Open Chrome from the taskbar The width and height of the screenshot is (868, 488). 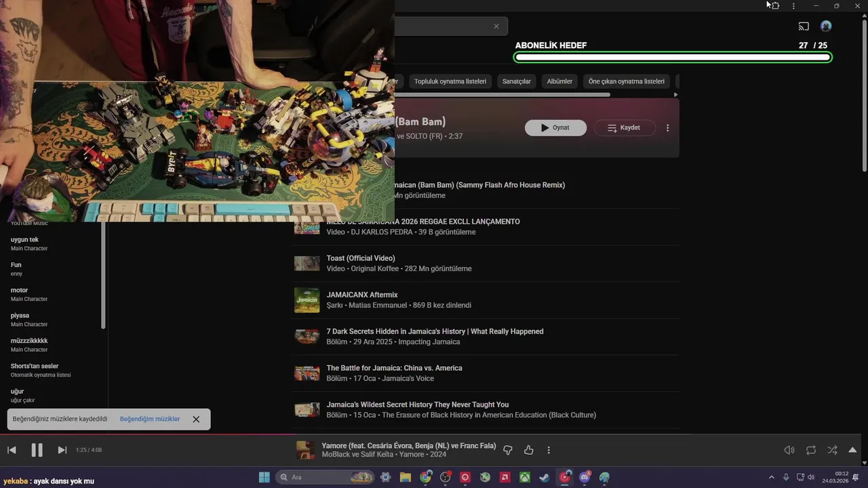click(x=425, y=477)
